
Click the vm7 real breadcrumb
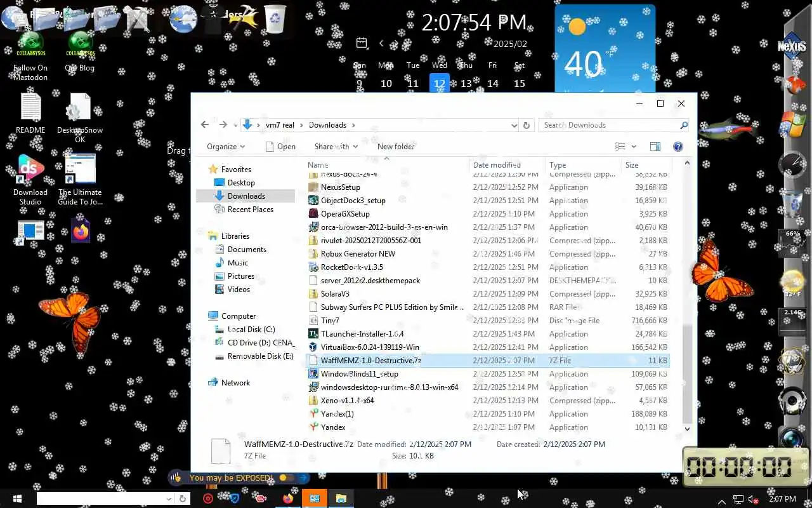tap(280, 125)
